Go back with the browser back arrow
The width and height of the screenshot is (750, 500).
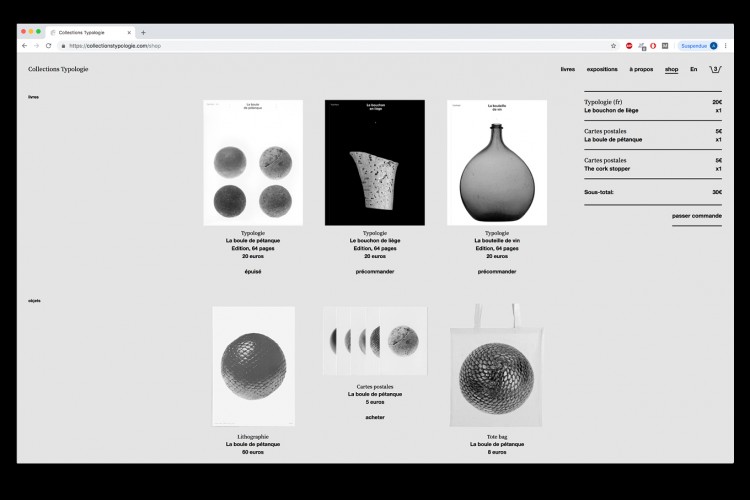pos(24,46)
